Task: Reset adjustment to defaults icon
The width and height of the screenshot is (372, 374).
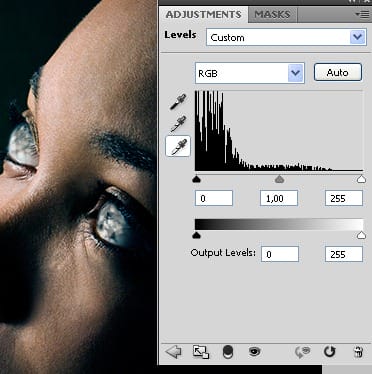Action: coord(329,352)
